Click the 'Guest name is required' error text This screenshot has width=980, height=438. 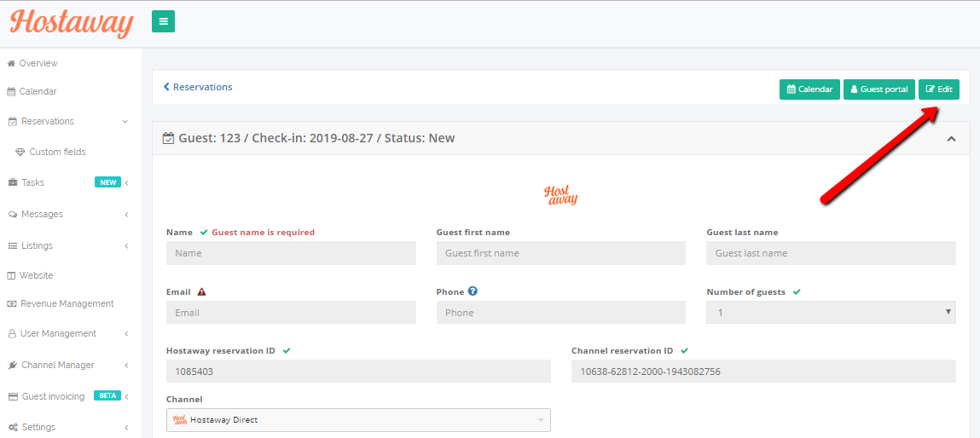(x=264, y=232)
